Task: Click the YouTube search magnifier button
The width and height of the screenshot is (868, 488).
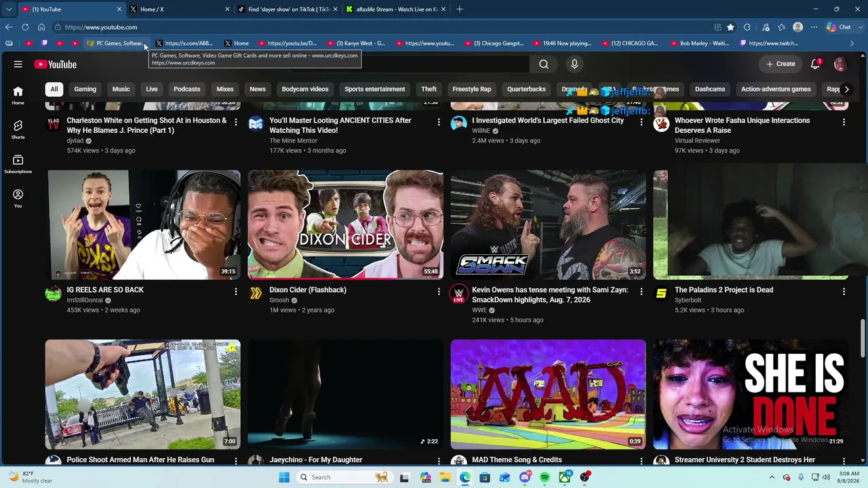Action: coord(544,64)
